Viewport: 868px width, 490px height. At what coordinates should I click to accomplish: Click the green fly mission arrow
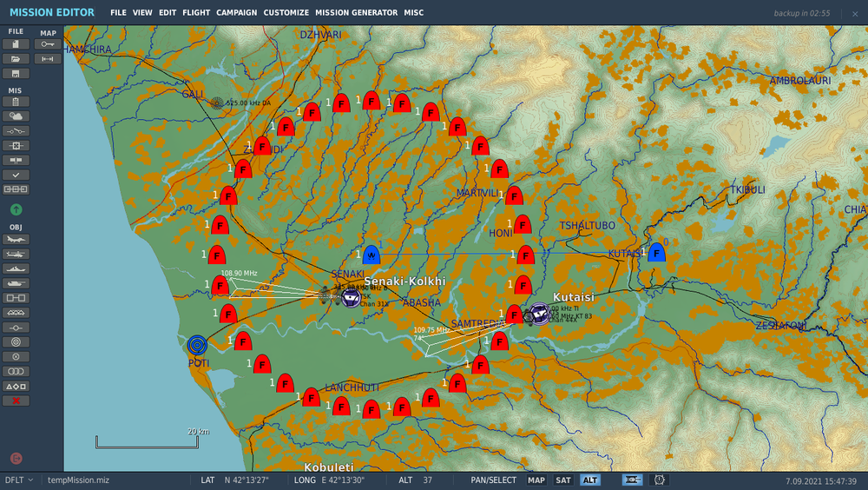pyautogui.click(x=16, y=209)
